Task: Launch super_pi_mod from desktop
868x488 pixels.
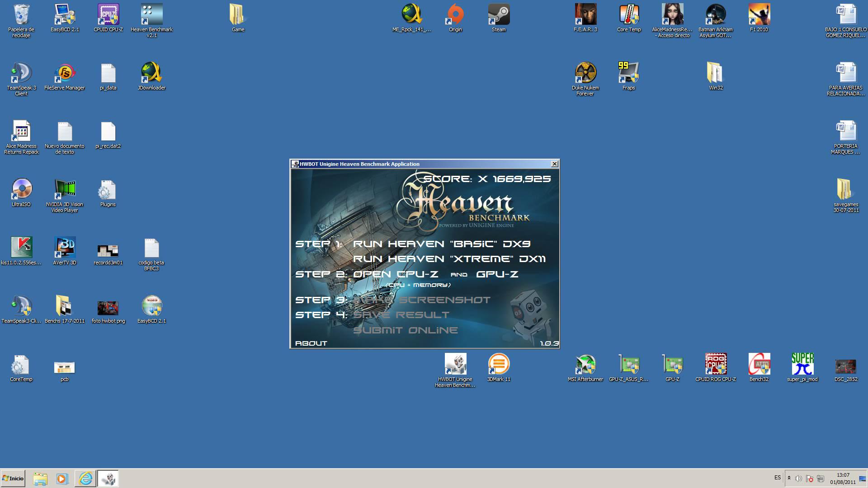Action: point(802,368)
